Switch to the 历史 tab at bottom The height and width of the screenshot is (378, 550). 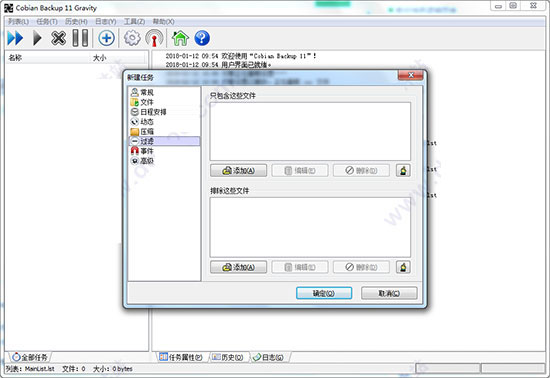(x=228, y=357)
